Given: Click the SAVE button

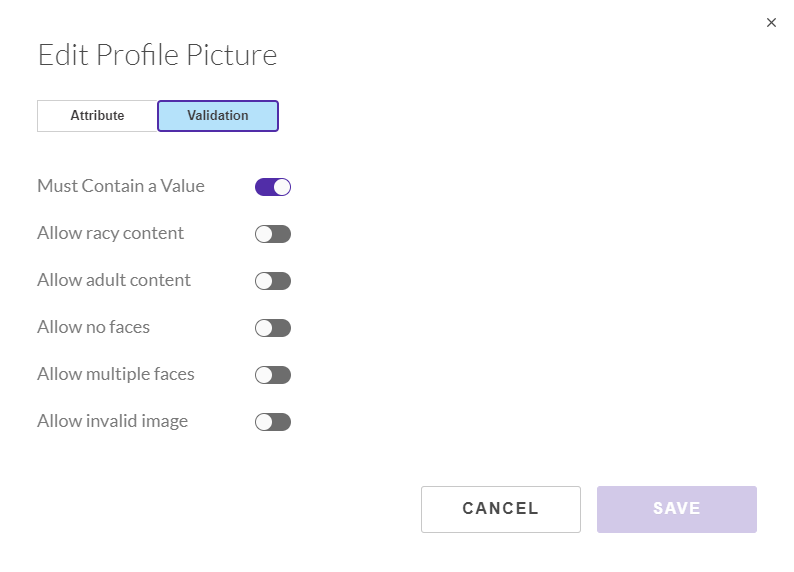Looking at the screenshot, I should point(677,509).
